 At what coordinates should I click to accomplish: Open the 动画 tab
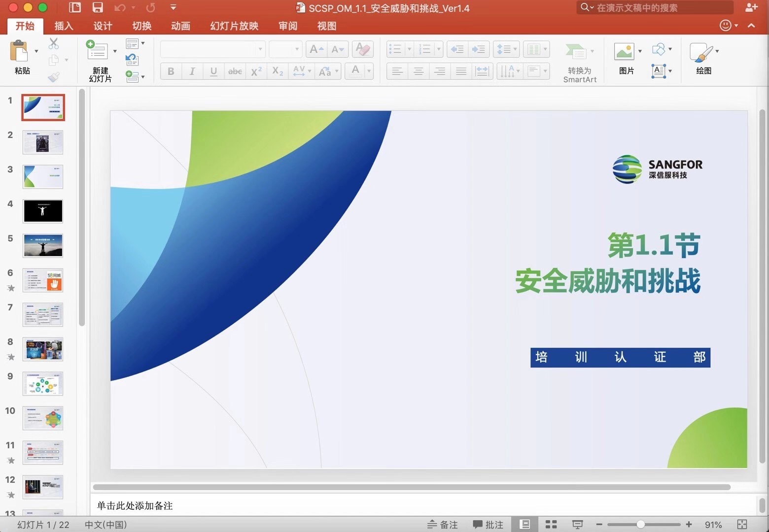[180, 26]
